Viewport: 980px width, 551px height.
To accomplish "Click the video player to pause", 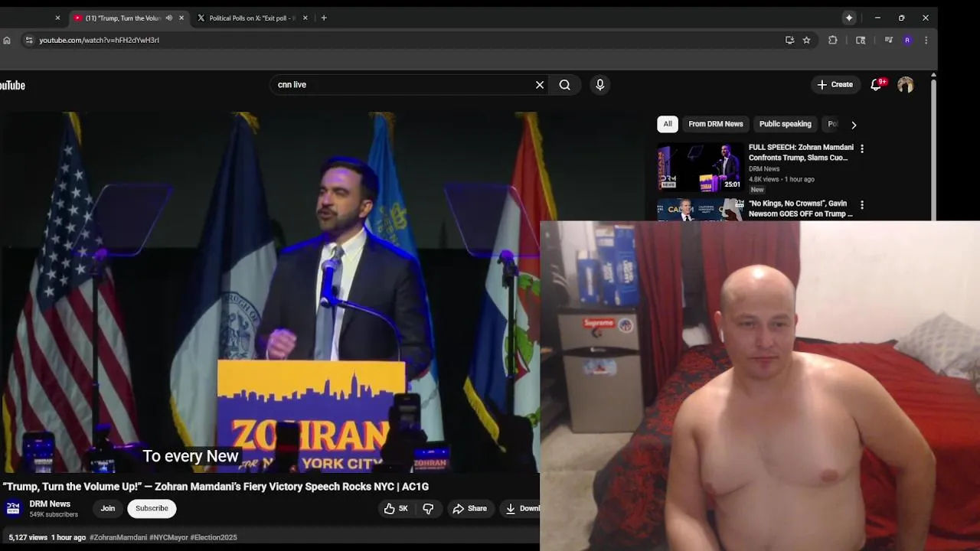I will pyautogui.click(x=269, y=292).
